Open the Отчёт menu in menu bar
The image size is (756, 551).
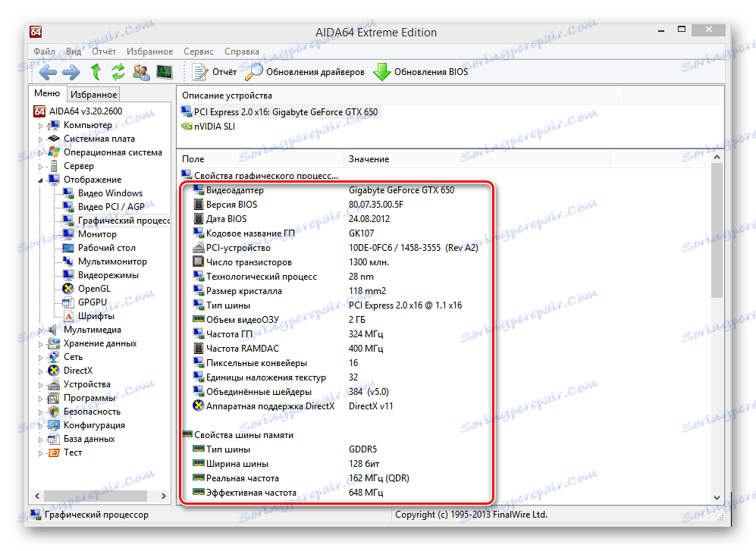[x=104, y=51]
